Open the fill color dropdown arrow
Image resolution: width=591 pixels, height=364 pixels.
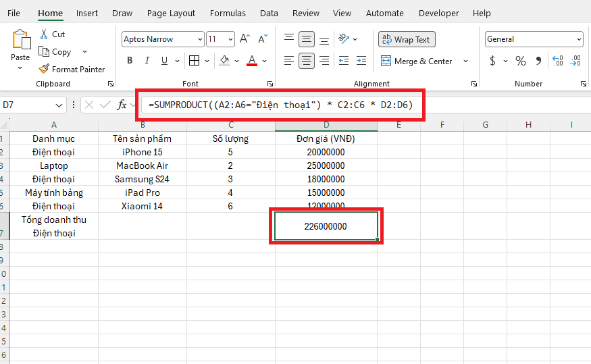point(236,61)
